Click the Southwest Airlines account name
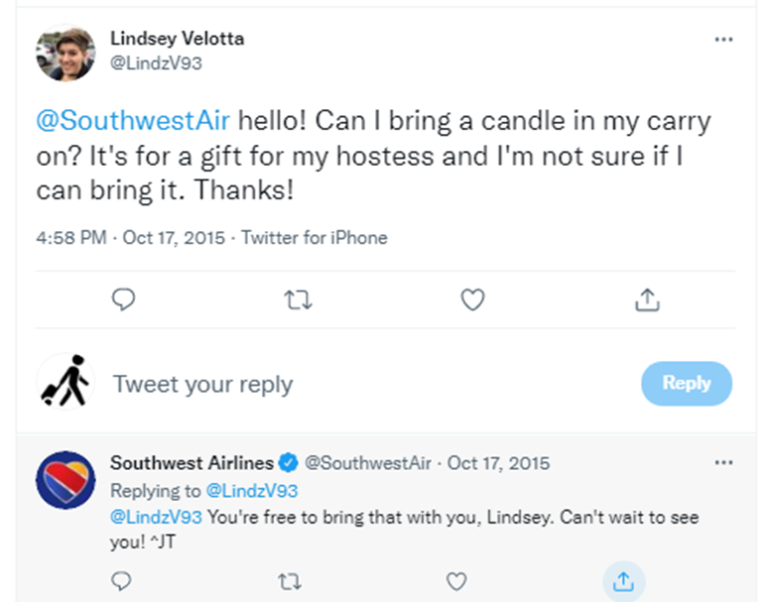The image size is (768, 602). (x=192, y=463)
